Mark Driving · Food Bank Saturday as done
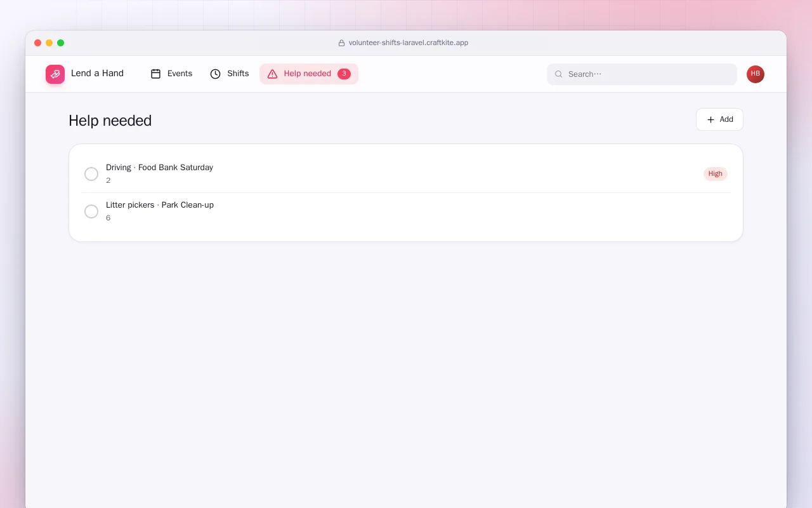The image size is (812, 508). tap(91, 174)
